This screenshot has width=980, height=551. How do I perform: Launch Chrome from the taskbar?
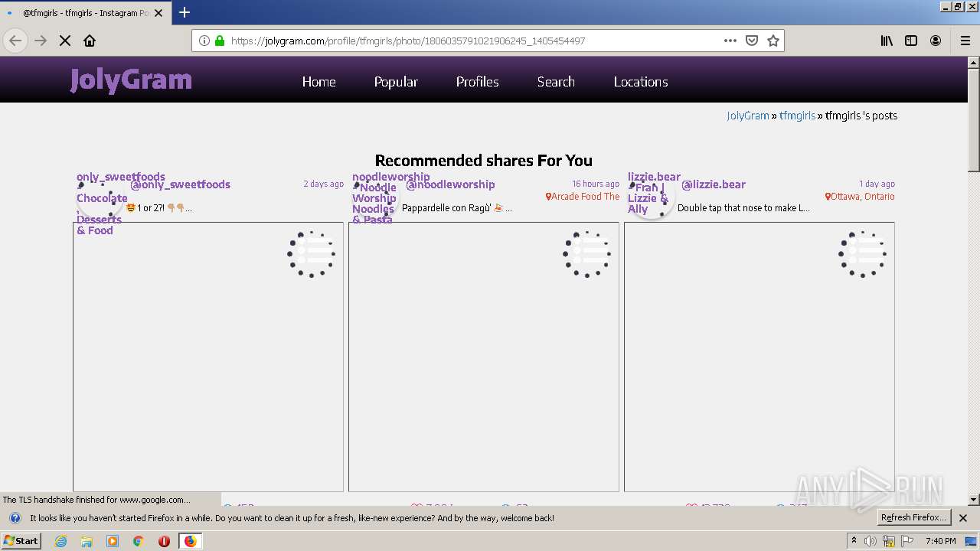click(139, 541)
